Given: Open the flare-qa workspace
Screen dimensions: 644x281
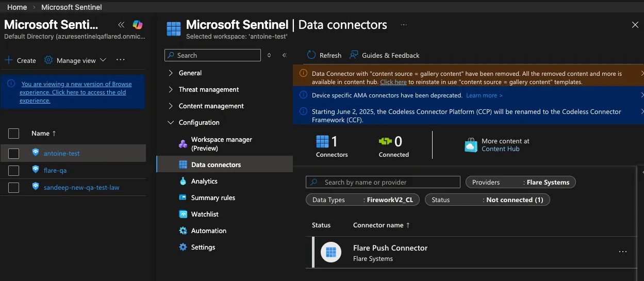Looking at the screenshot, I should click(x=55, y=170).
